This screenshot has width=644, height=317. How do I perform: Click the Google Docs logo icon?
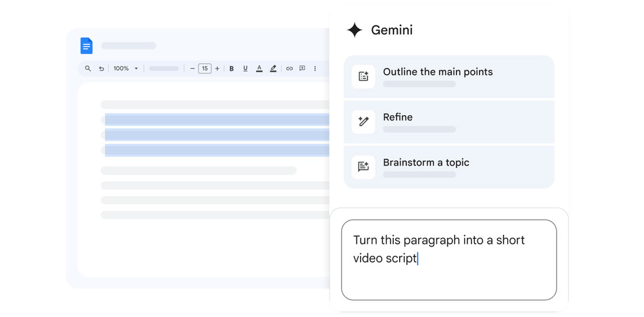coord(87,45)
